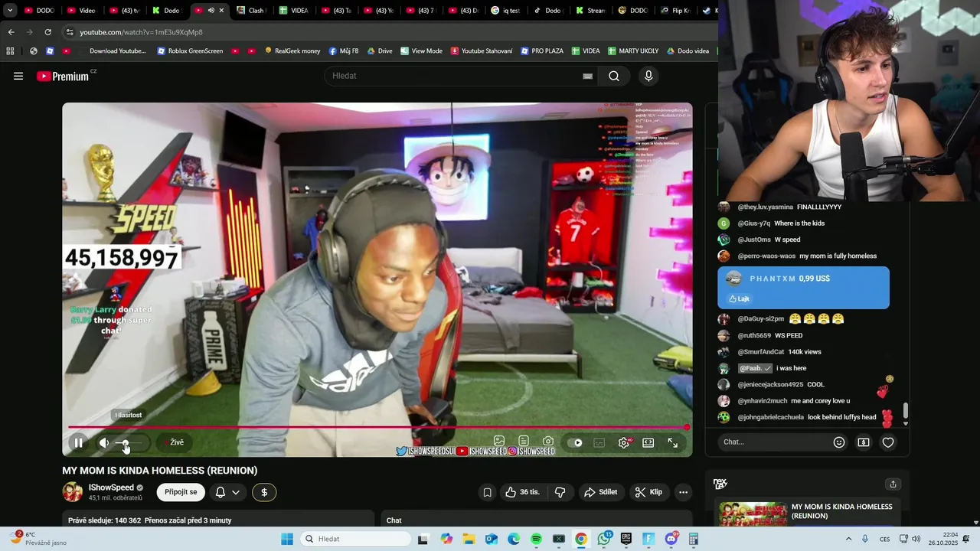980x551 pixels.
Task: Enter fullscreen mode in the player
Action: tap(672, 442)
